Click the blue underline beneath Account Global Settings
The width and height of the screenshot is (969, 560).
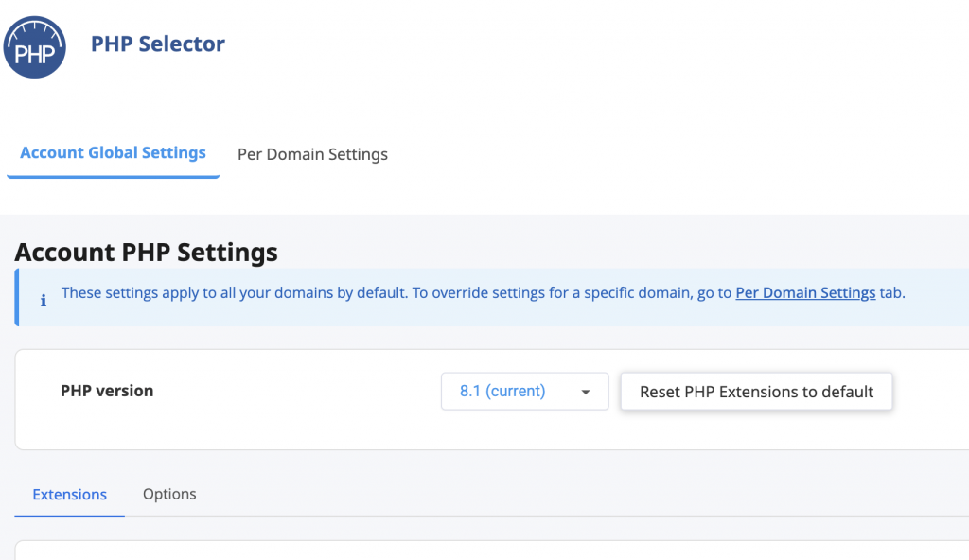(114, 177)
